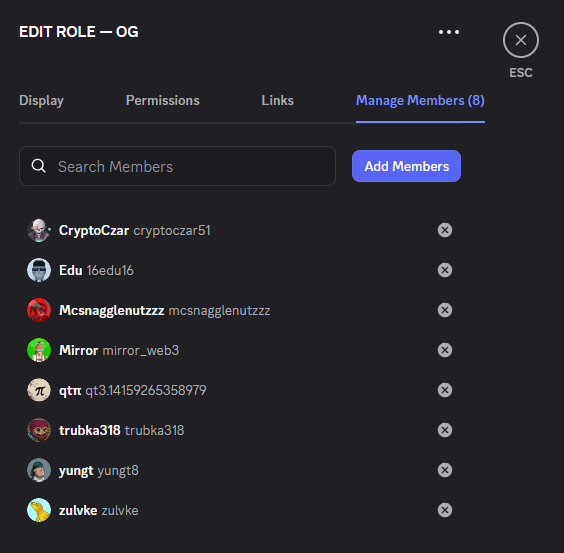Click the username 16edu16
This screenshot has width=564, height=553.
(x=110, y=270)
